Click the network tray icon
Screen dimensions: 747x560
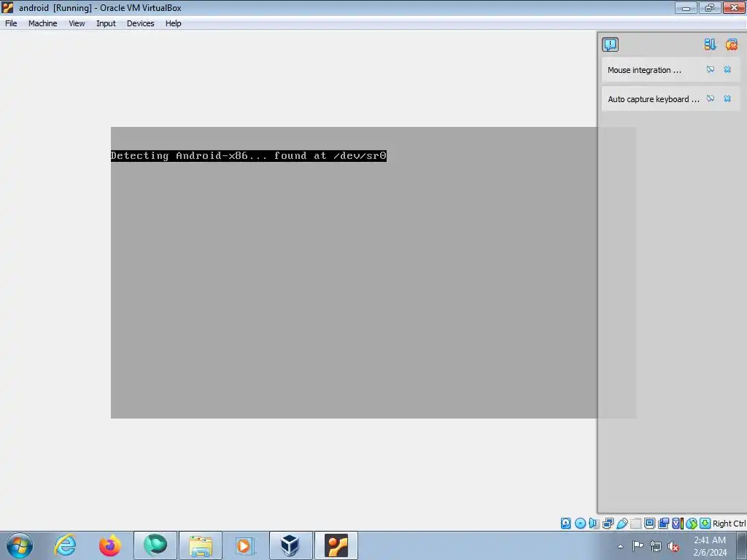tap(656, 546)
